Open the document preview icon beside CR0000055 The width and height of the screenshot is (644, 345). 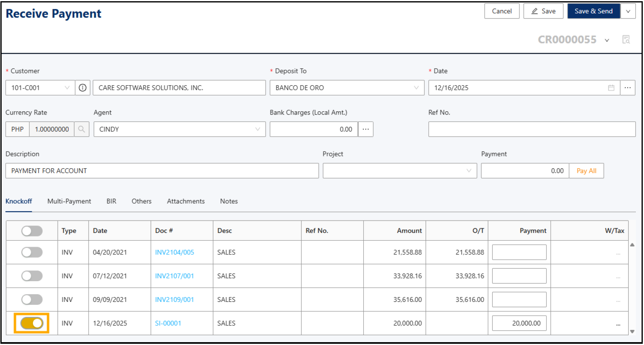(626, 39)
